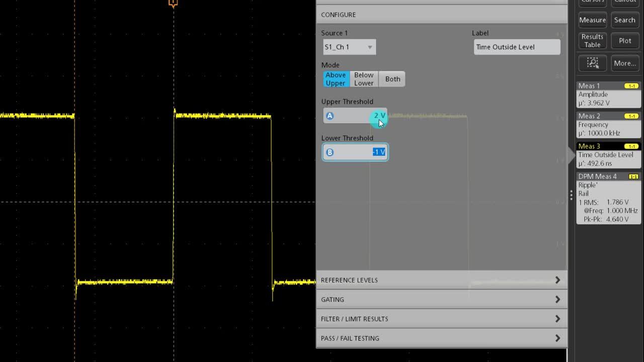The height and width of the screenshot is (362, 644).
Task: Expand the GATING section
Action: coord(441,299)
